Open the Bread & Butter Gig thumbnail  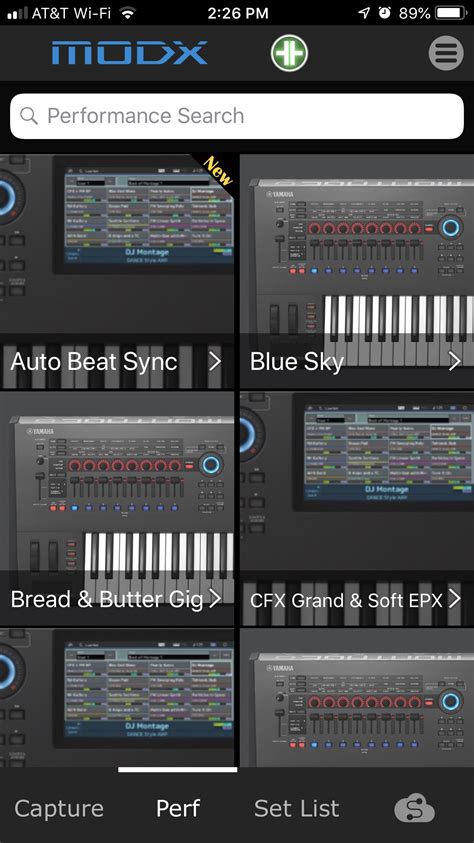point(117,509)
